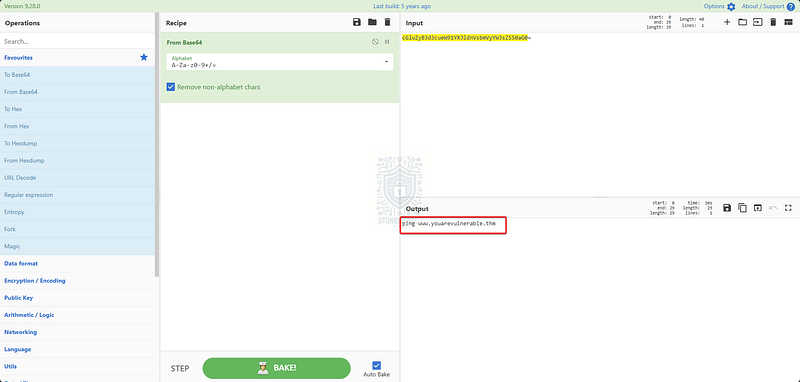
Task: Expand Encryption / Encoding category
Action: pos(78,281)
